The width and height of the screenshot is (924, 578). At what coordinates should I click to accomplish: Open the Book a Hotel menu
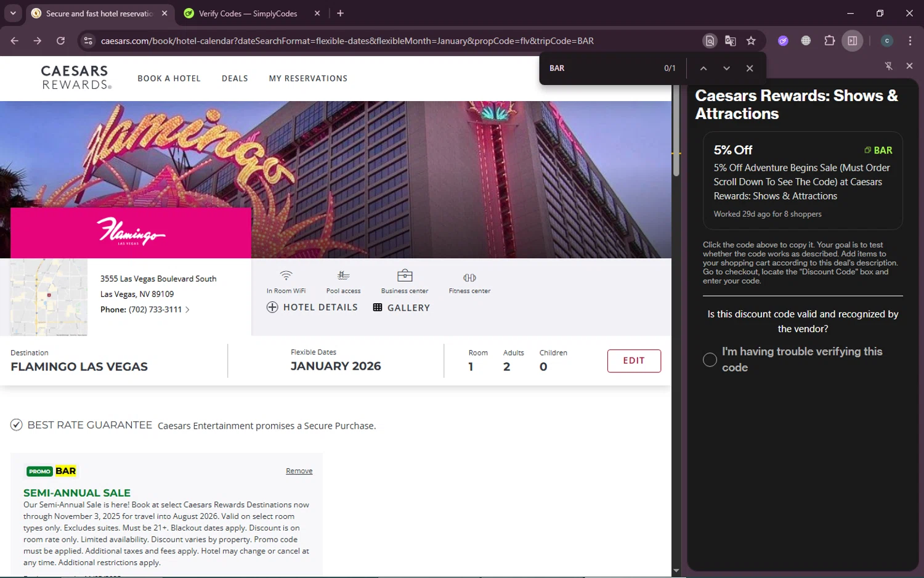[x=169, y=78]
